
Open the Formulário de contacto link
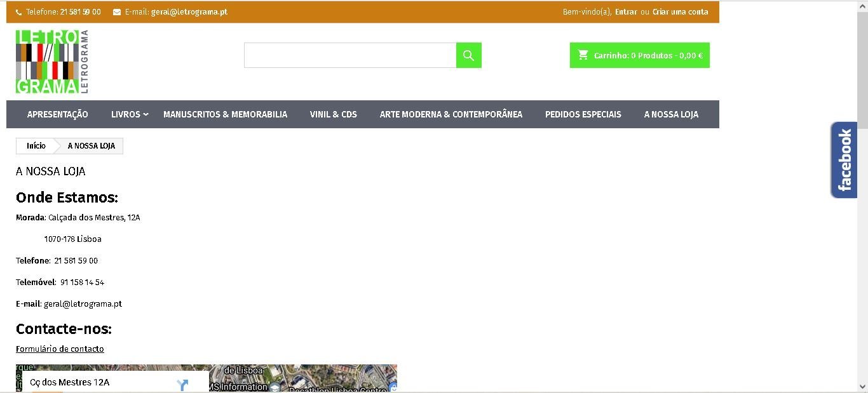pos(60,349)
